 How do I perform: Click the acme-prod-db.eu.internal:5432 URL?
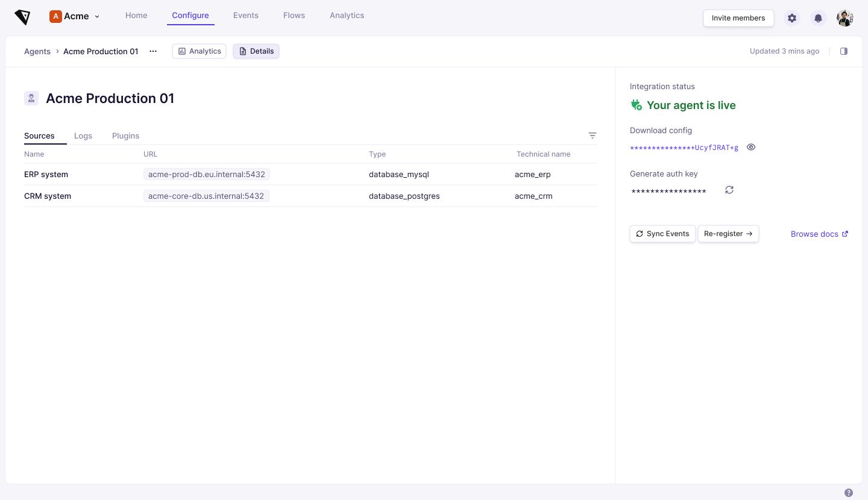[207, 174]
